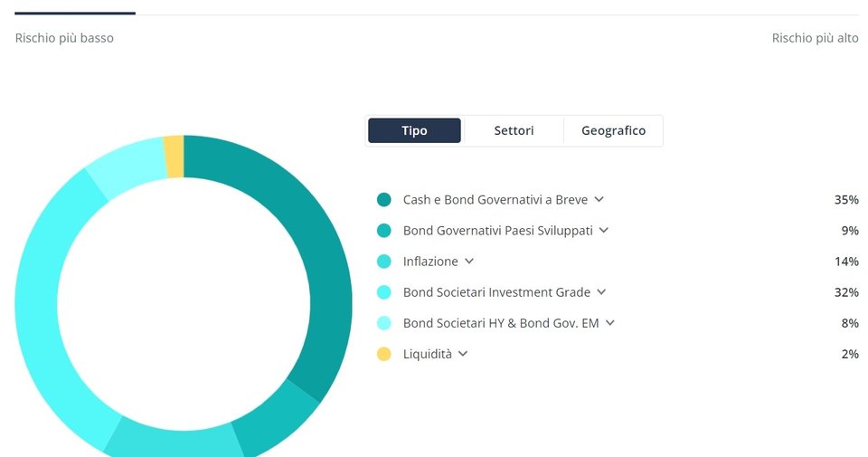Click the Inflazione label text
868x457 pixels.
coord(430,262)
